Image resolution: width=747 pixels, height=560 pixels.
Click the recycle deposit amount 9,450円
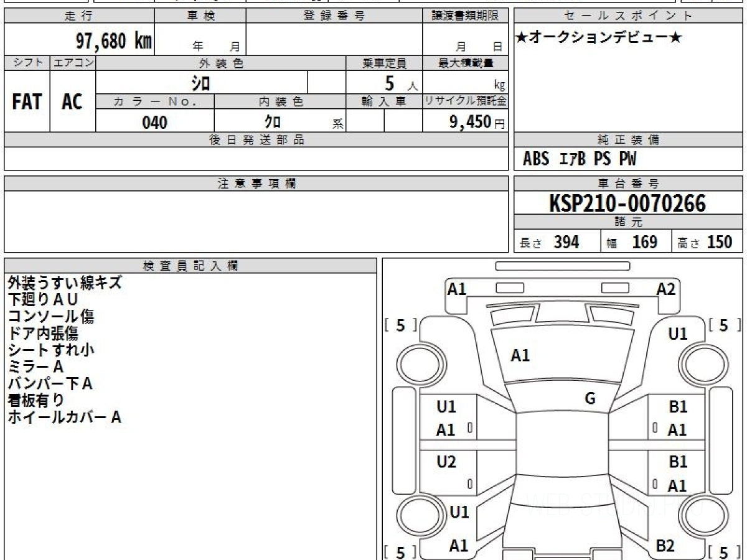click(477, 122)
